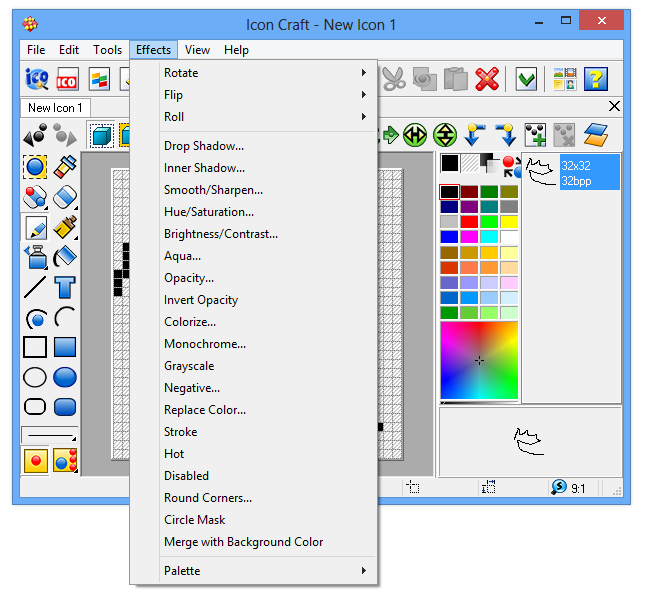
Task: Click the green checkmark toolbar icon
Action: [x=526, y=79]
